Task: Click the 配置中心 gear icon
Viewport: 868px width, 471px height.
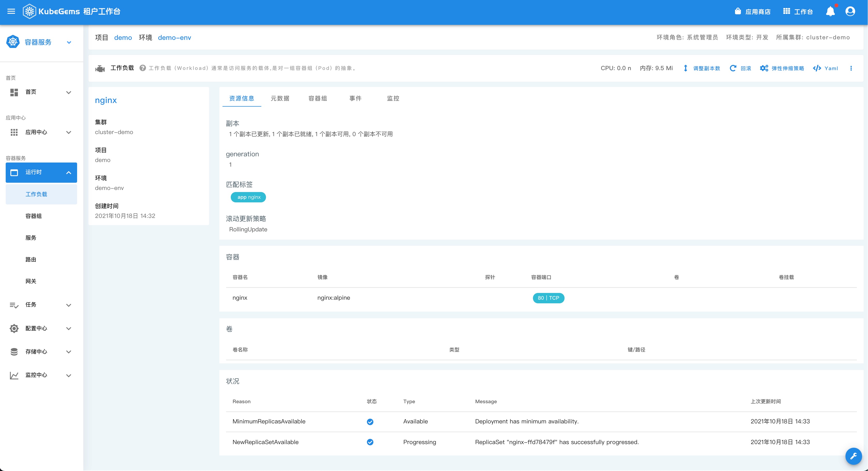Action: (x=14, y=328)
